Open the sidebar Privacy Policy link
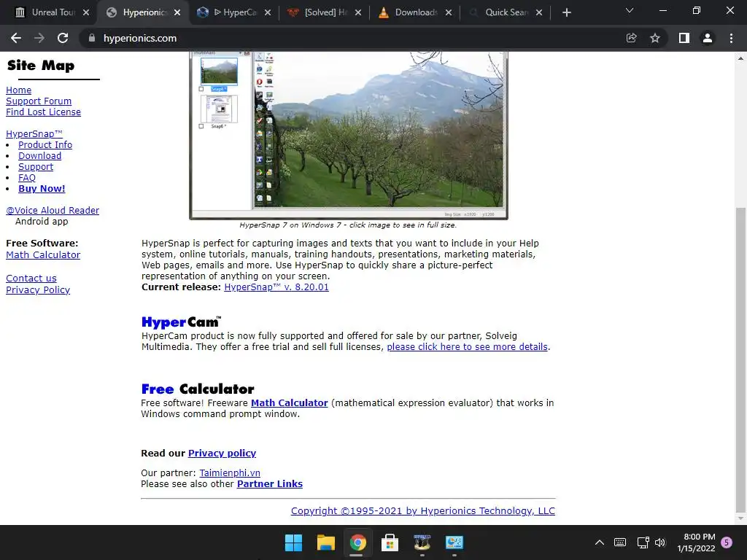This screenshot has height=560, width=747. [38, 290]
